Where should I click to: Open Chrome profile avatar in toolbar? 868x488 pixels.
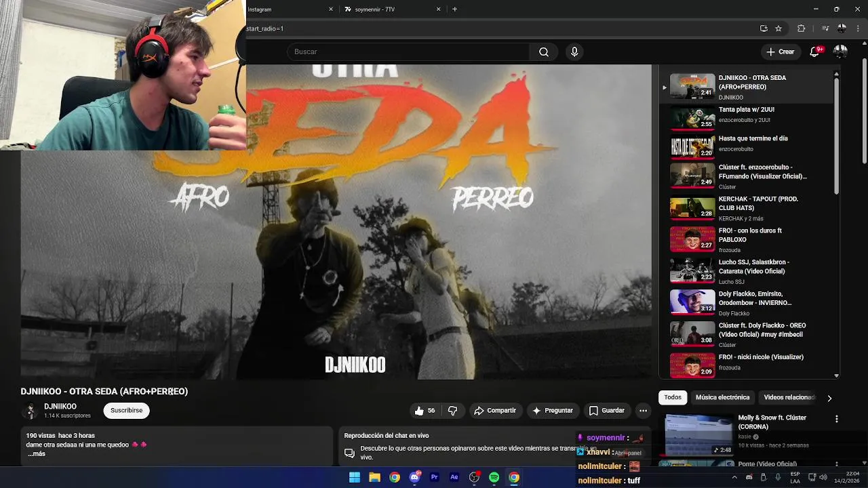point(842,28)
